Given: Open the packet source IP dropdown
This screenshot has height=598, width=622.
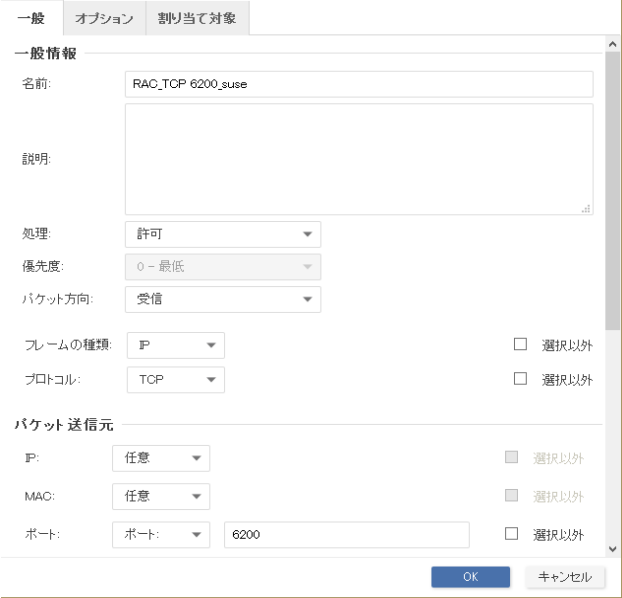Looking at the screenshot, I should [161, 459].
